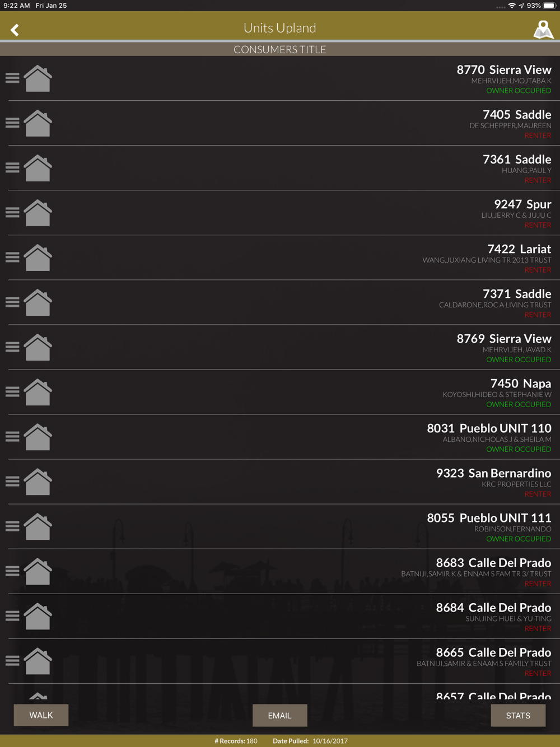
Task: Select the 8055 Pueblo UNIT 111 record
Action: (x=280, y=526)
